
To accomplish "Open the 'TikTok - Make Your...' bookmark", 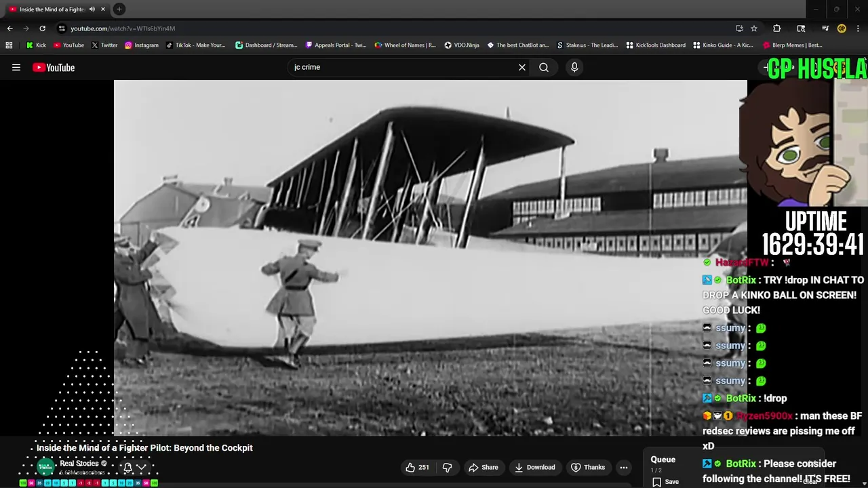I will [x=196, y=45].
